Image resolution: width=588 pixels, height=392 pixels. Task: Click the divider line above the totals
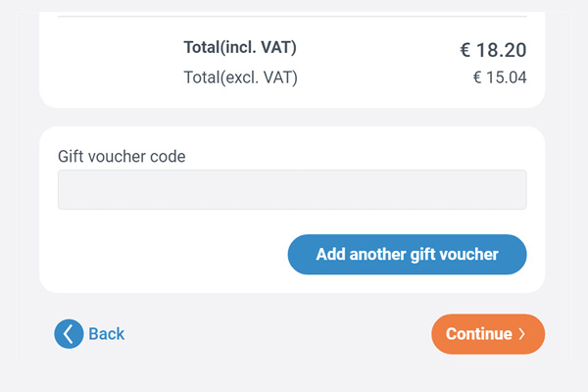click(292, 17)
